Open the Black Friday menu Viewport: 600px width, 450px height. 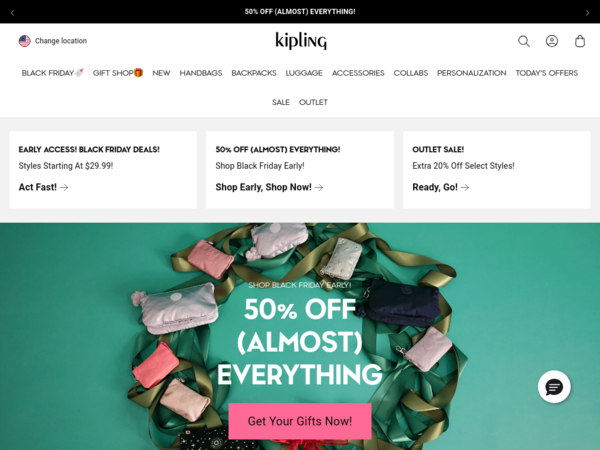pos(52,73)
